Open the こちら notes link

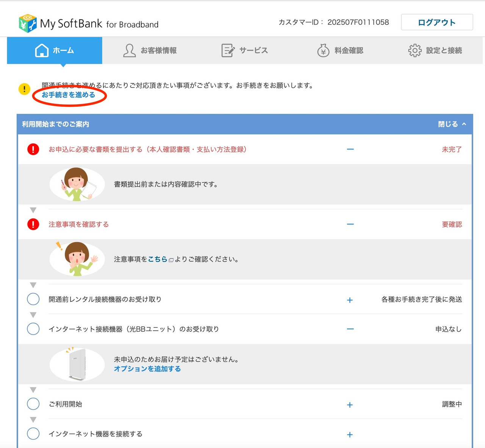[158, 259]
